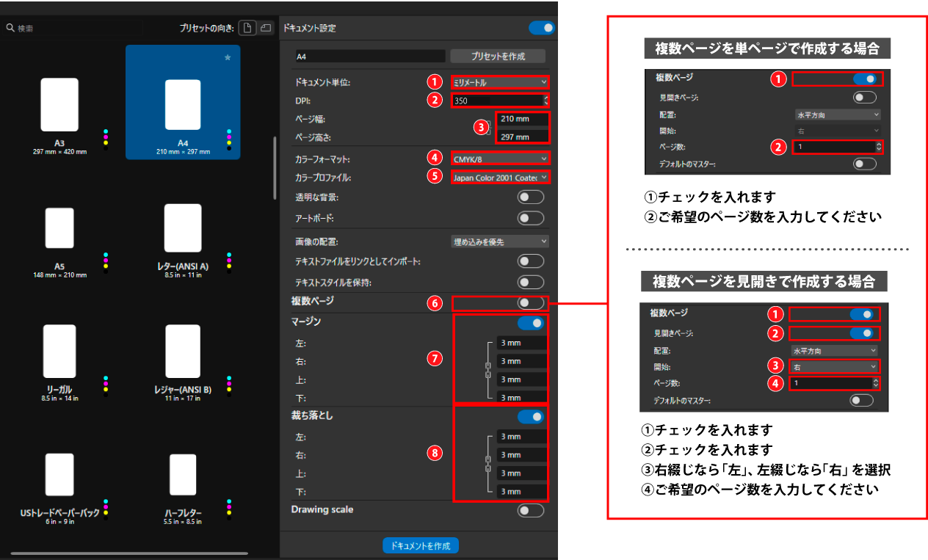Expand the カラープロファイル dropdown
The height and width of the screenshot is (560, 928).
click(x=499, y=178)
